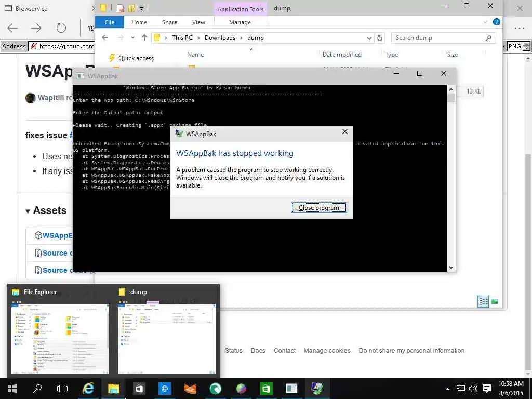532x399 pixels.
Task: Click Close program in the WSAppBak error dialog
Action: point(318,208)
